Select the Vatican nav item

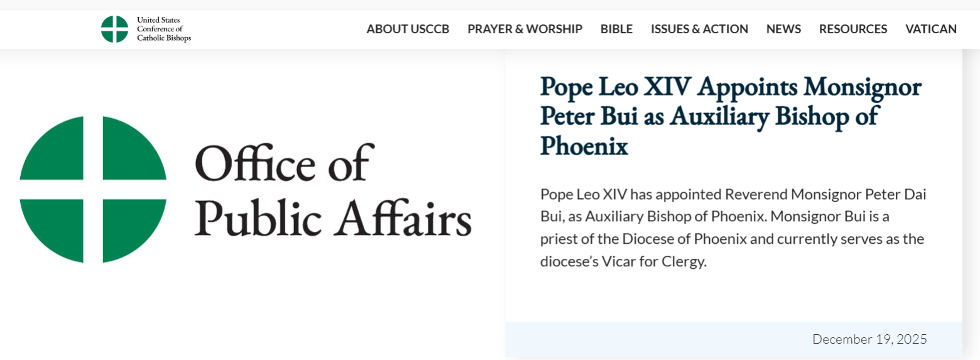pos(930,29)
